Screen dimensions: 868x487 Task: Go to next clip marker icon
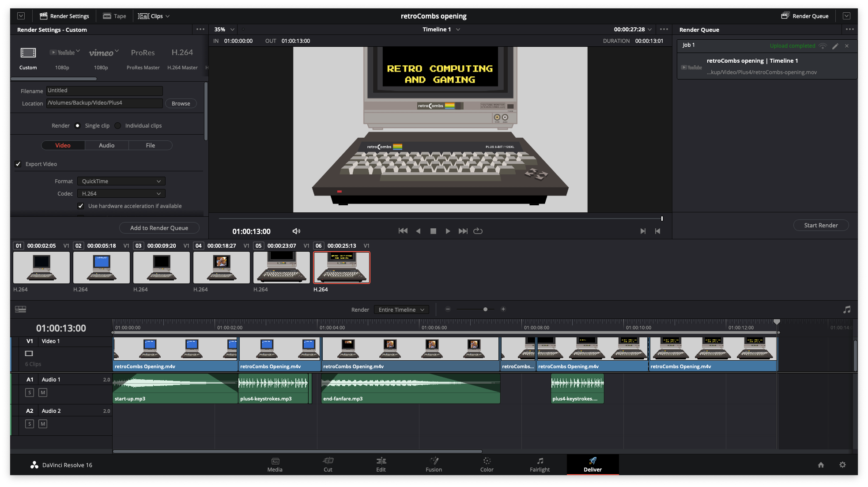[643, 231]
